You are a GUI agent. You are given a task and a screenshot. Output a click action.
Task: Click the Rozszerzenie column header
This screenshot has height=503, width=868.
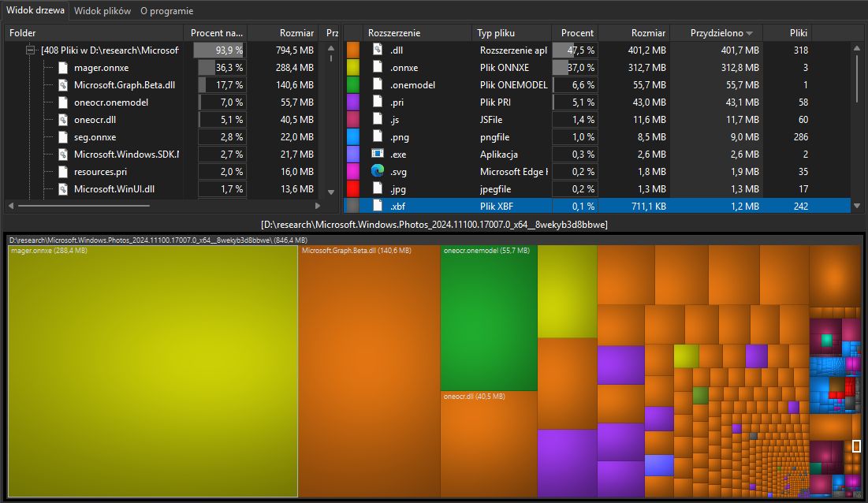(x=417, y=33)
